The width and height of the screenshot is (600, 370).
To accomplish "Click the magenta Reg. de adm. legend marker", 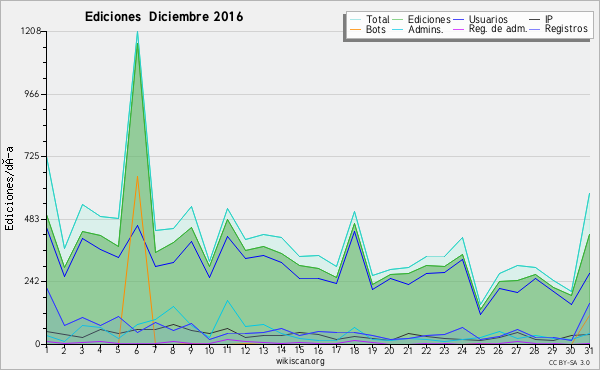I will pyautogui.click(x=458, y=29).
